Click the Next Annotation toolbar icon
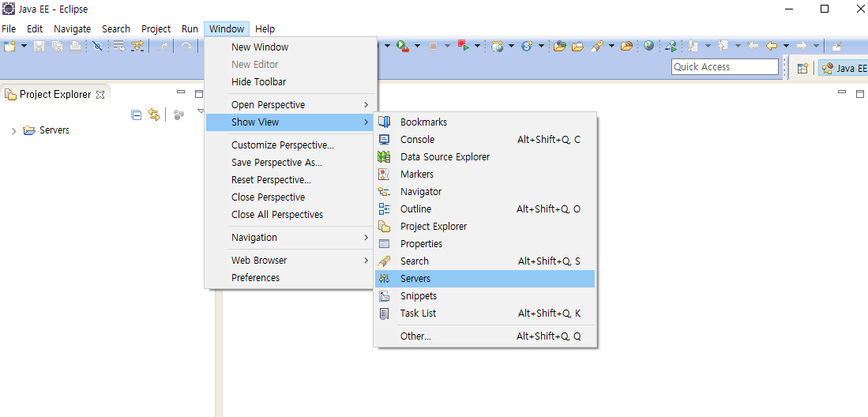This screenshot has width=868, height=417. point(693,47)
